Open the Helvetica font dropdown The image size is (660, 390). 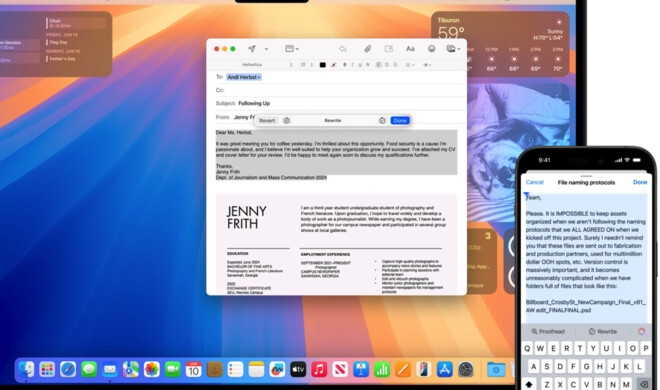tap(266, 65)
